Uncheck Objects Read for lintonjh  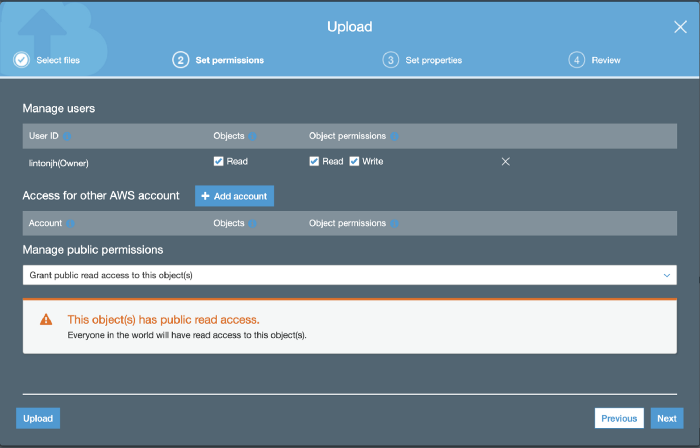(x=218, y=161)
